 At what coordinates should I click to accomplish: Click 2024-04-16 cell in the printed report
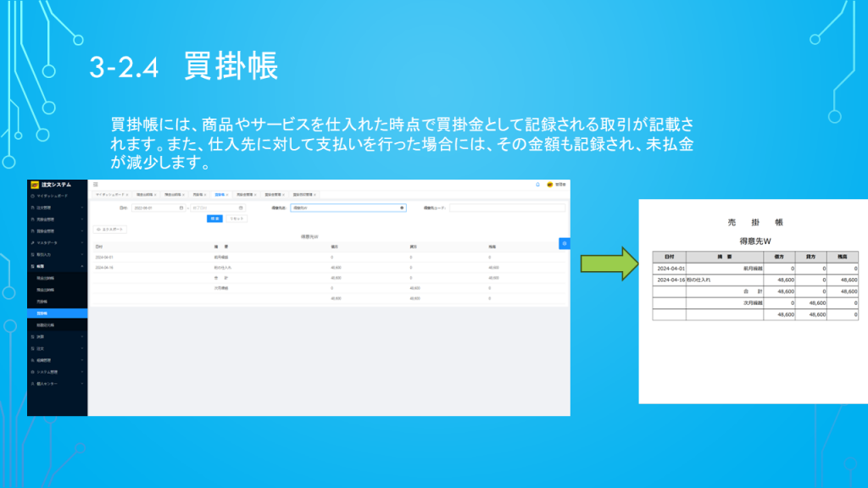coord(671,280)
